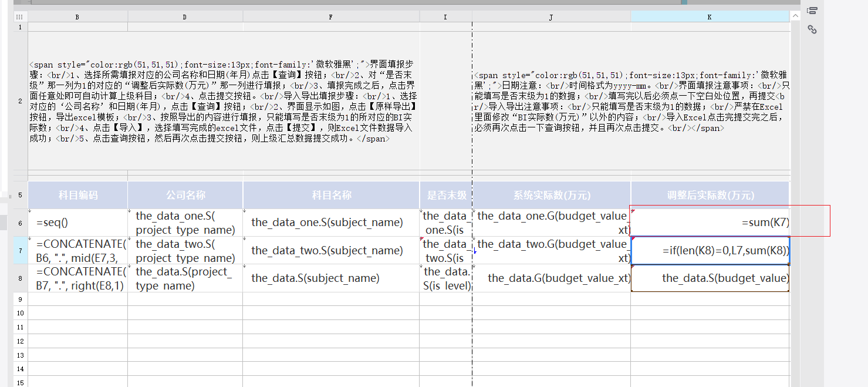This screenshot has height=387, width=868.
Task: Select column header J
Action: [551, 17]
